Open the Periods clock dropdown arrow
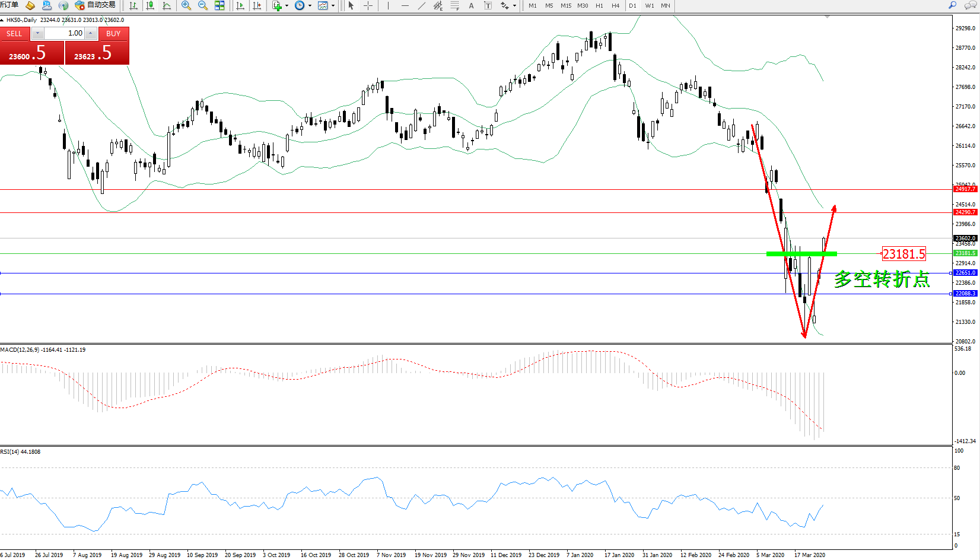The height and width of the screenshot is (560, 980). pos(310,6)
